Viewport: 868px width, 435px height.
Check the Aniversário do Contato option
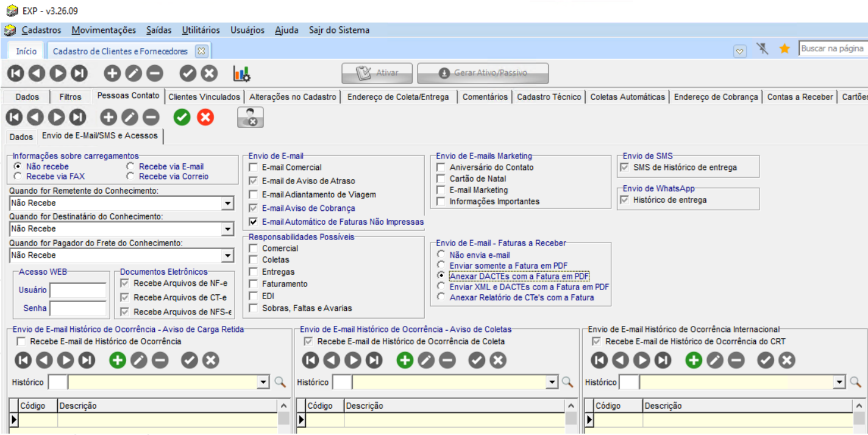coord(441,168)
